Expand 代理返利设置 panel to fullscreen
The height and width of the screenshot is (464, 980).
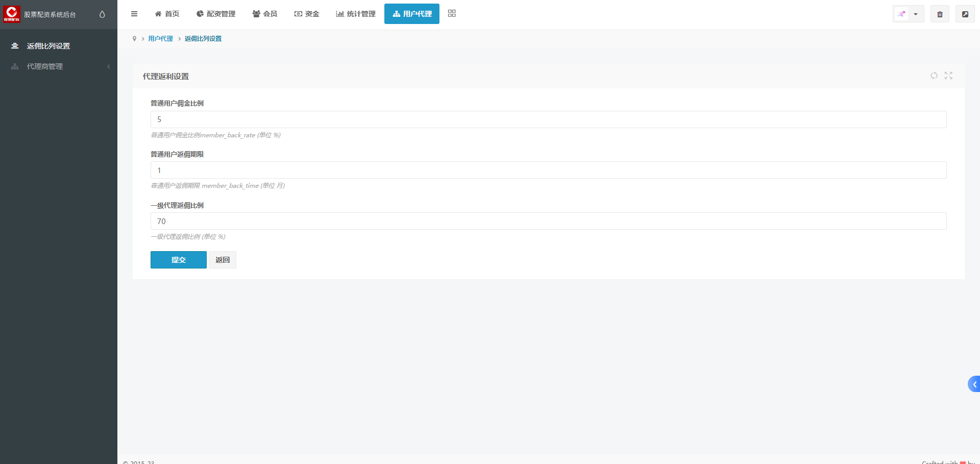948,76
